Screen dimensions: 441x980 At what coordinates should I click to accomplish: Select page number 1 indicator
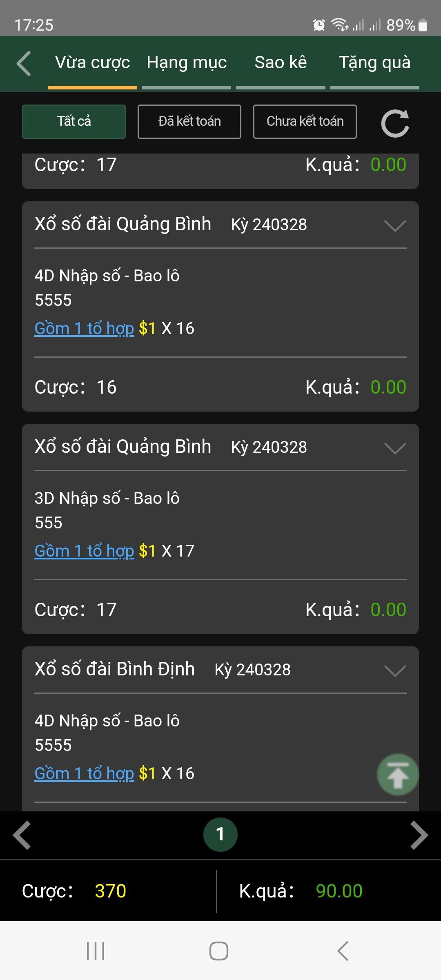pos(220,834)
